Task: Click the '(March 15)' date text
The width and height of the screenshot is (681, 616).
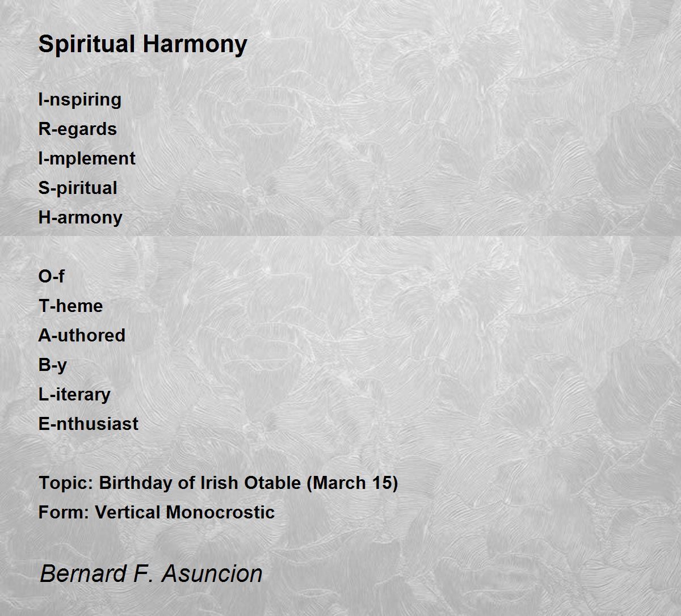Action: click(x=352, y=483)
